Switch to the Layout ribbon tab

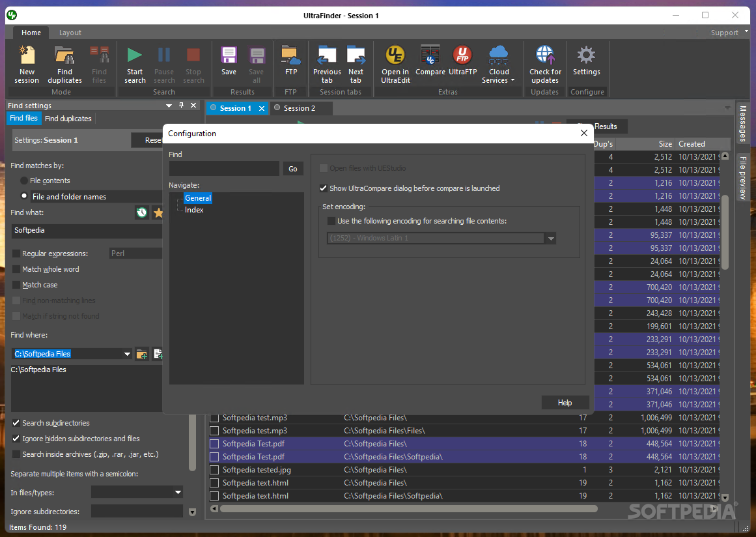pyautogui.click(x=70, y=33)
